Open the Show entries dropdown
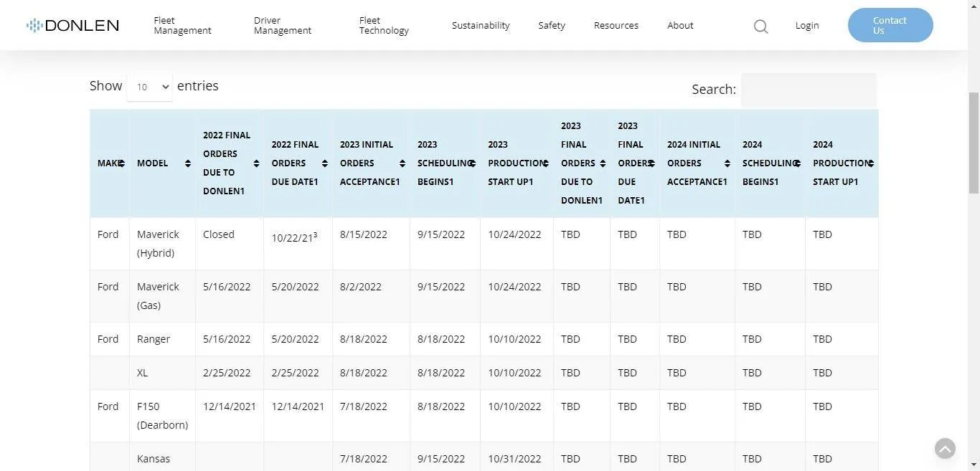This screenshot has width=980, height=471. 149,87
